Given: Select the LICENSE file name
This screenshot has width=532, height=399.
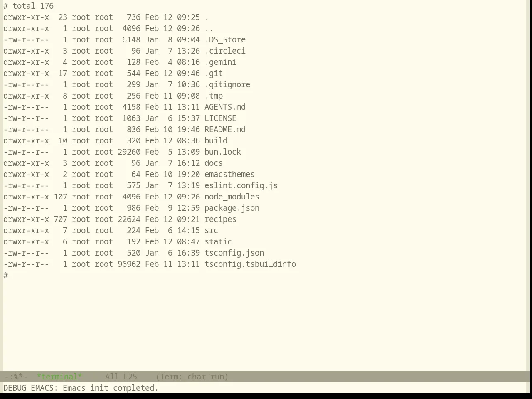Looking at the screenshot, I should point(220,118).
